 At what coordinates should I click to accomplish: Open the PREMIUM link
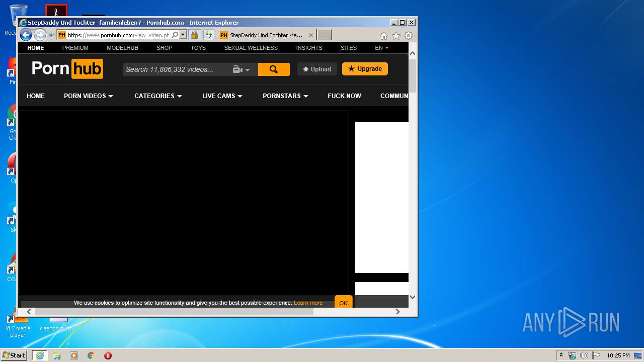point(75,48)
